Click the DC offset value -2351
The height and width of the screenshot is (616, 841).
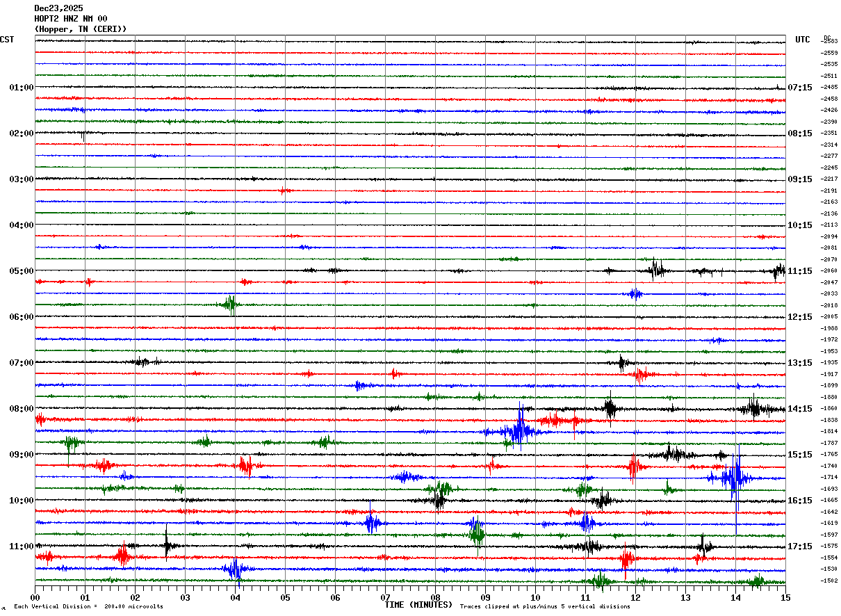(x=830, y=133)
